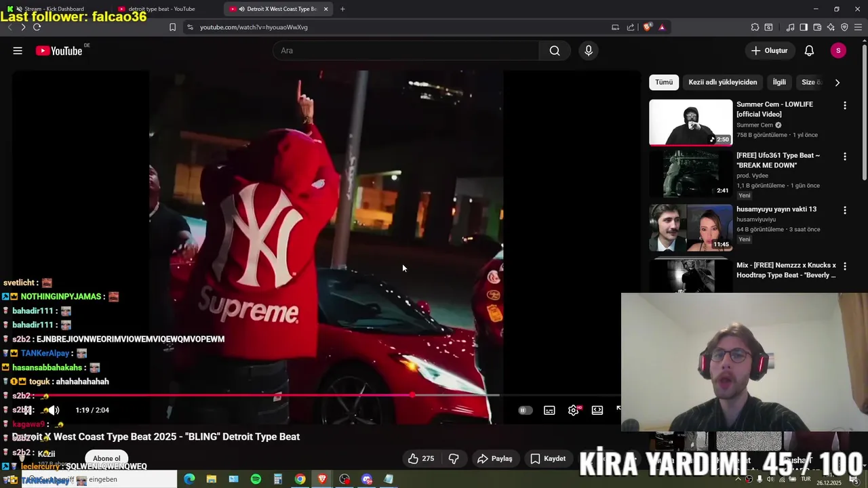
Task: Select the Kezii adlı yükleyiciden chip
Action: [723, 82]
